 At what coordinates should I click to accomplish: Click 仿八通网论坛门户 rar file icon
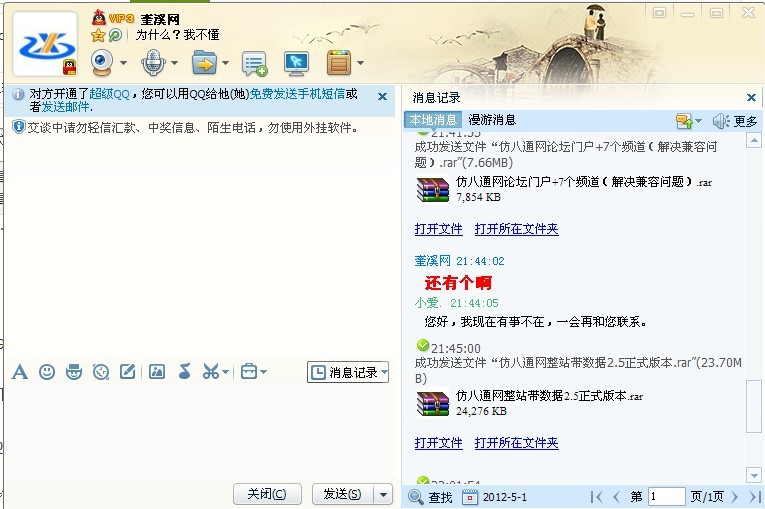point(433,190)
